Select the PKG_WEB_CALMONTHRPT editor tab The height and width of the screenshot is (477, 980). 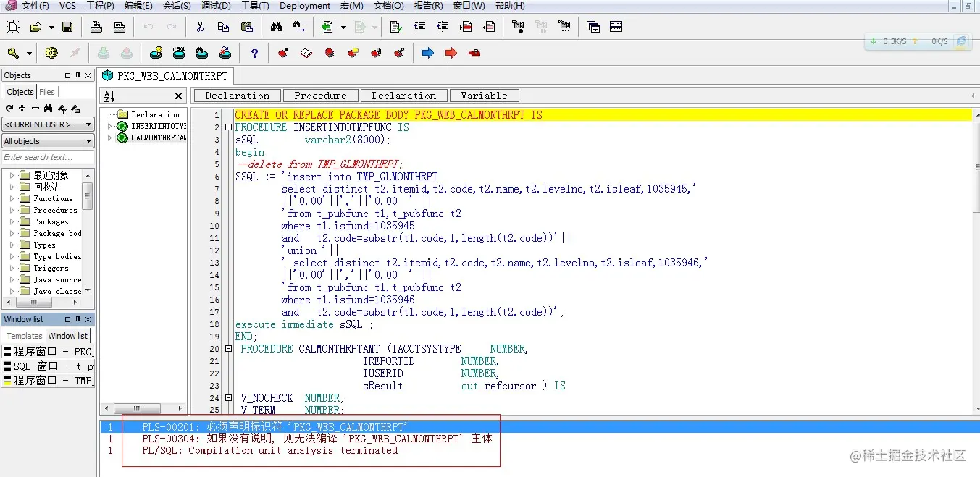pyautogui.click(x=166, y=75)
